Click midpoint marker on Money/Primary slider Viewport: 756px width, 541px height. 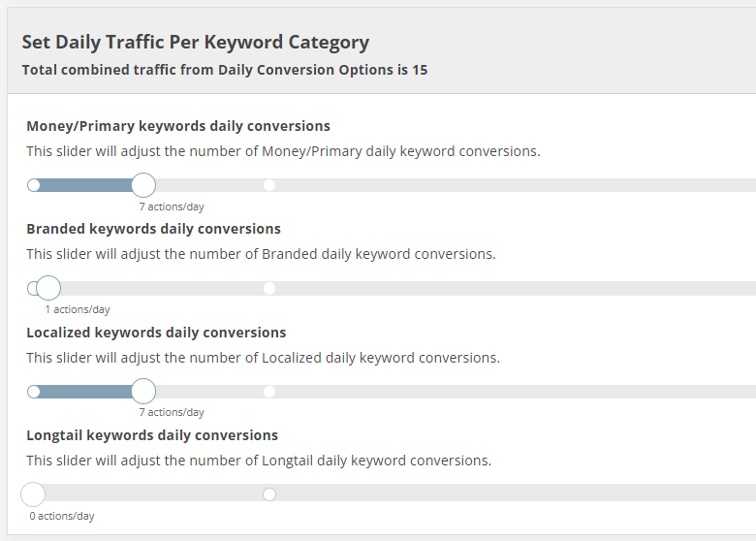269,185
